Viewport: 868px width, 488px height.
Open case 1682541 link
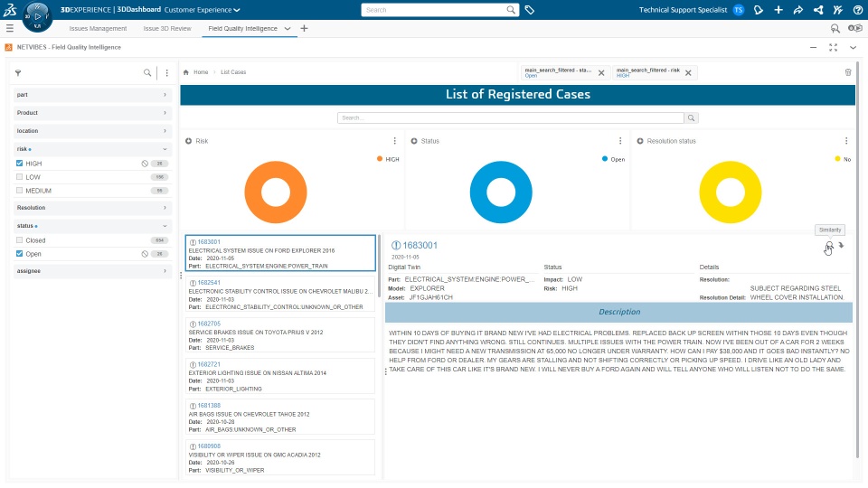coord(209,283)
